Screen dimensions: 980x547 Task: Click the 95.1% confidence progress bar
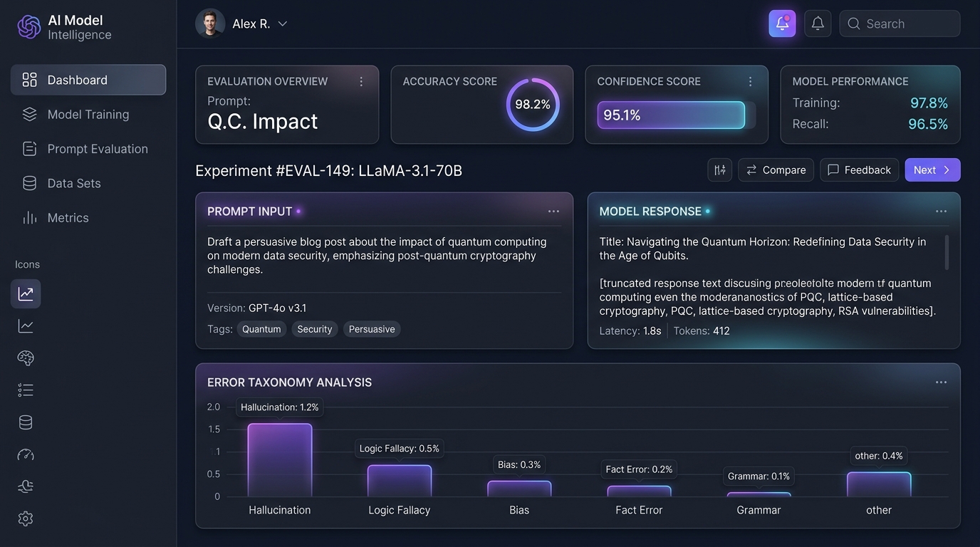pyautogui.click(x=676, y=115)
